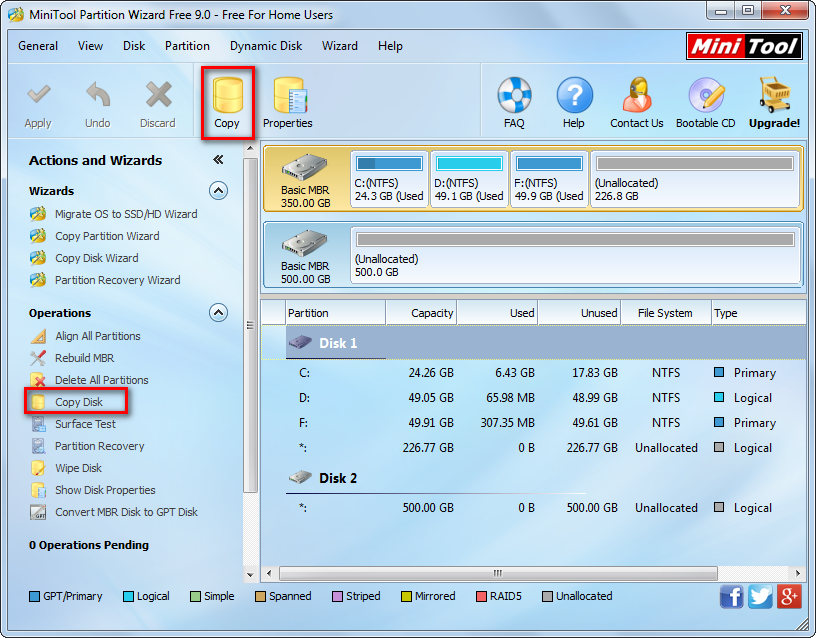The width and height of the screenshot is (816, 638).
Task: Click the MiniTool logo banner
Action: tap(744, 46)
